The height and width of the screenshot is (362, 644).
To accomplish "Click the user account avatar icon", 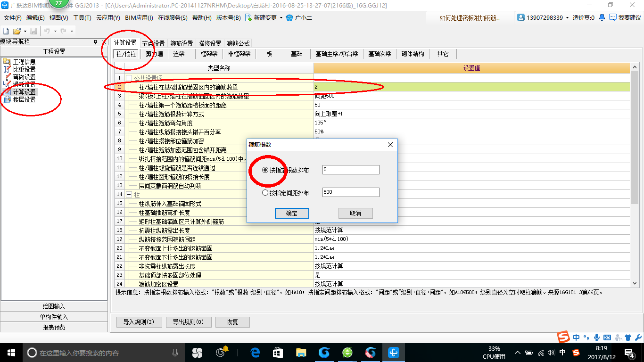I will (521, 17).
